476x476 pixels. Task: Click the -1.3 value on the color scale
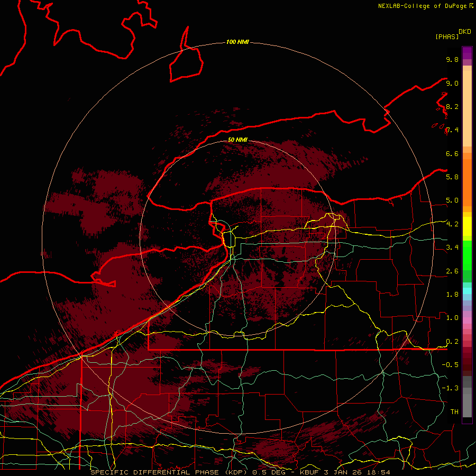point(450,388)
